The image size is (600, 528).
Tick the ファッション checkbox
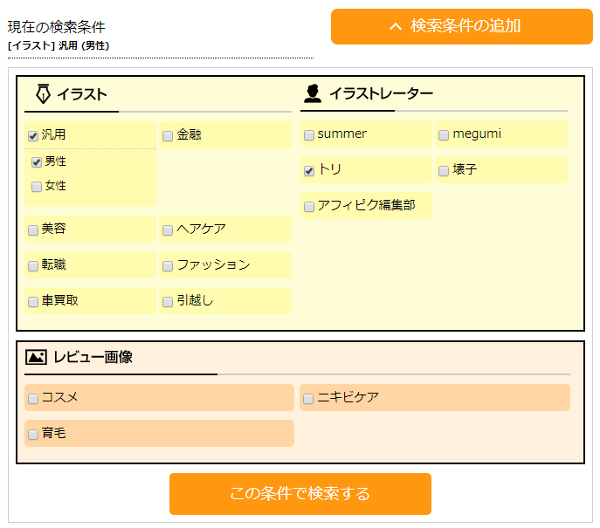168,266
